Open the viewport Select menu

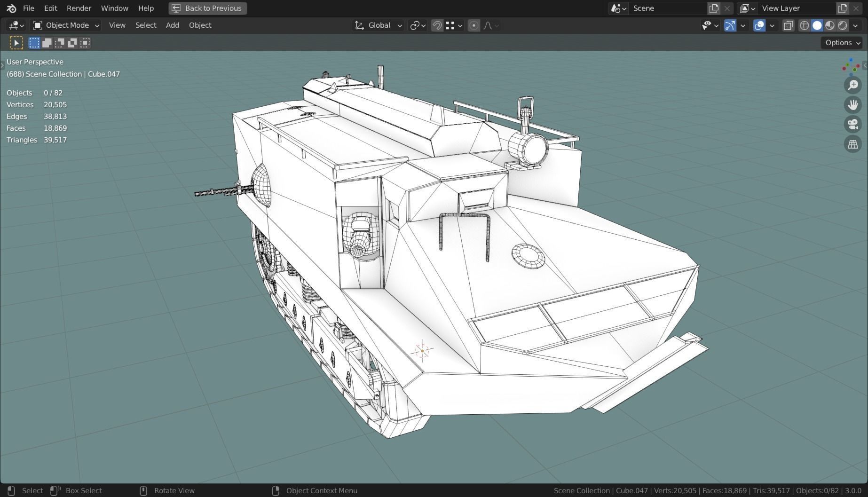(146, 25)
